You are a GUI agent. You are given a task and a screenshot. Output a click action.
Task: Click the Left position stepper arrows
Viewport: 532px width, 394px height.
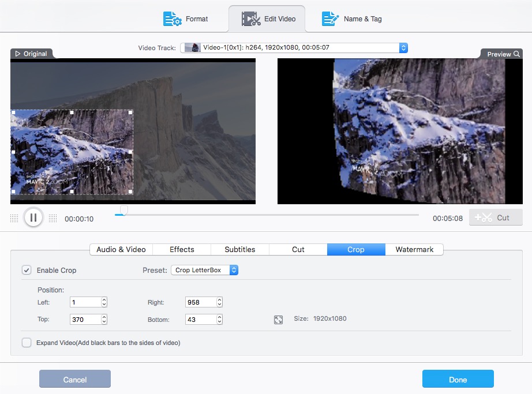(104, 302)
